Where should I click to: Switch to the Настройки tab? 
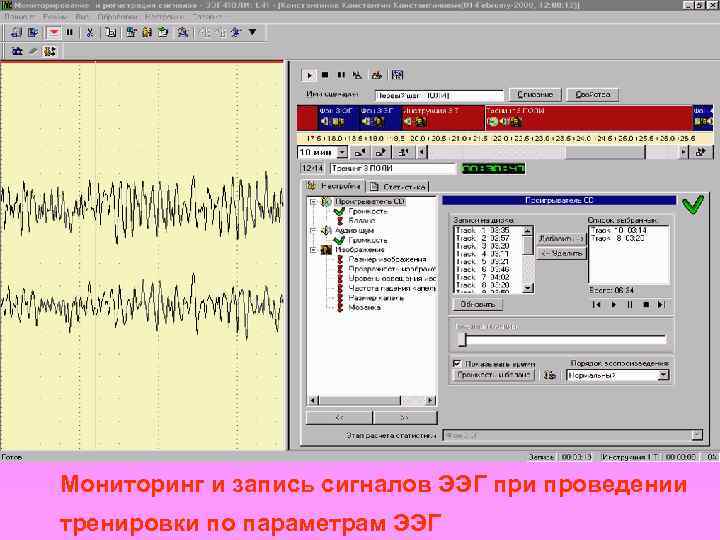coord(334,186)
